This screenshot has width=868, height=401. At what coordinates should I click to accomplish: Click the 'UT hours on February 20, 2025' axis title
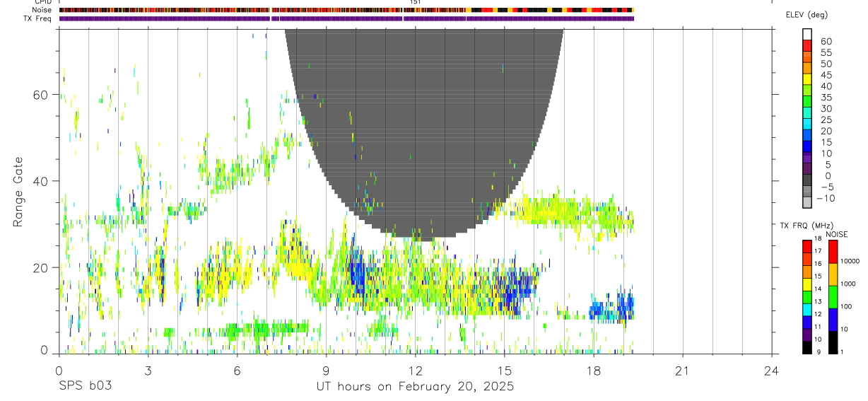click(415, 387)
